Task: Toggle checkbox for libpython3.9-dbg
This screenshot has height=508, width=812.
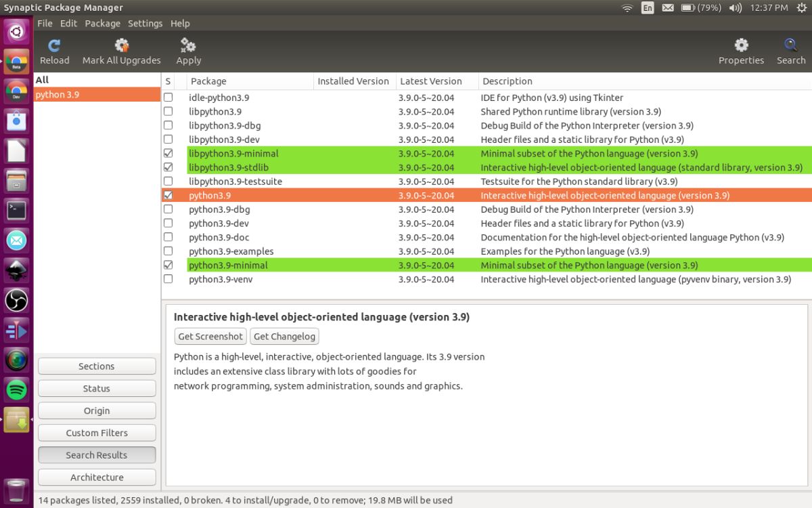Action: coord(168,125)
